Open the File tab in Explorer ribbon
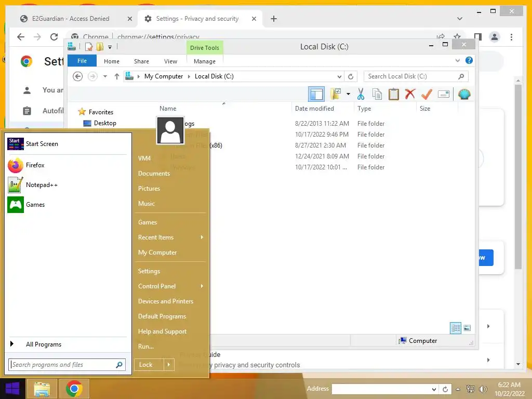The width and height of the screenshot is (532, 399). 82,61
